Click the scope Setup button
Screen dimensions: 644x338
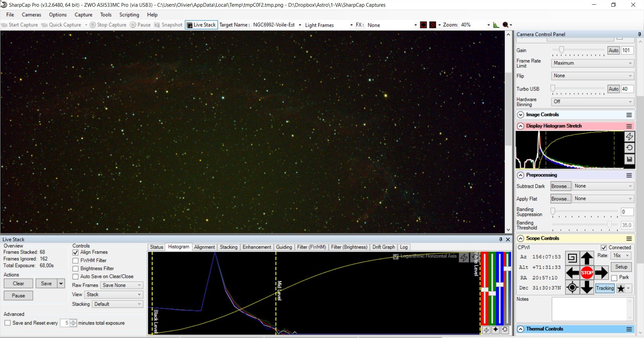point(621,267)
